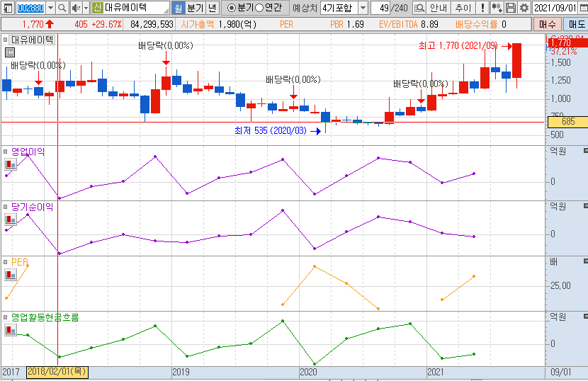Click the 안내 button
This screenshot has width=588, height=381.
(x=439, y=8)
